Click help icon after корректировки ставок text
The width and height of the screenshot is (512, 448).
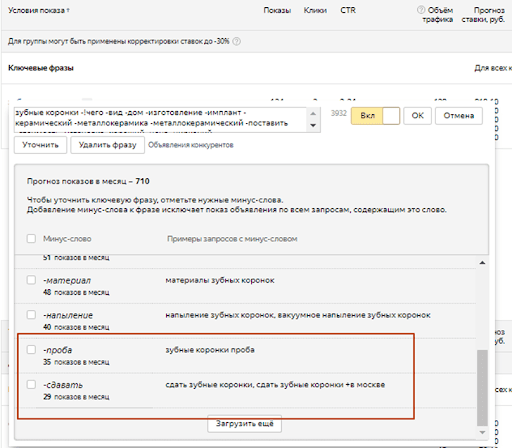(236, 41)
